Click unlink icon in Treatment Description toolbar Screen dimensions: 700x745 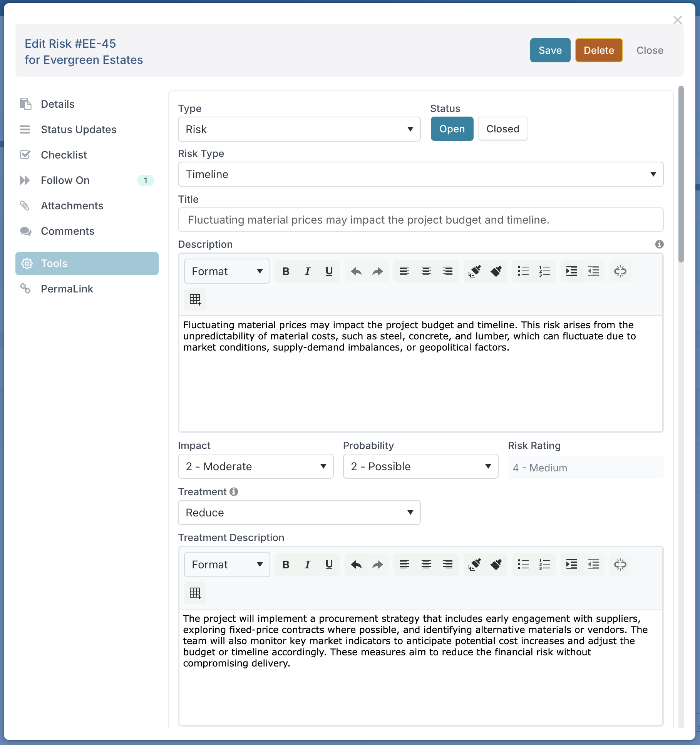click(620, 565)
